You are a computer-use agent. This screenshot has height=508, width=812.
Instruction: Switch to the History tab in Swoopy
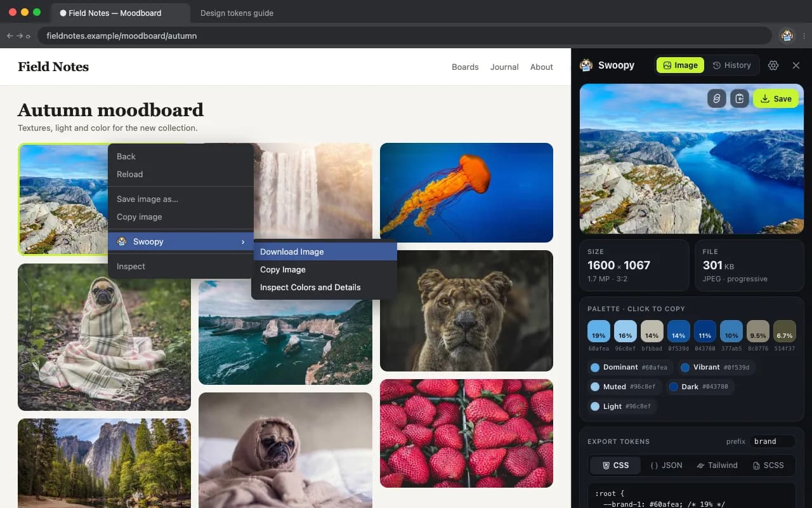tap(731, 65)
